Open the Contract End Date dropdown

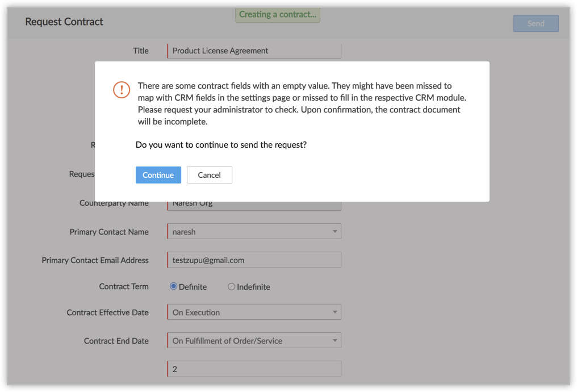pyautogui.click(x=254, y=341)
